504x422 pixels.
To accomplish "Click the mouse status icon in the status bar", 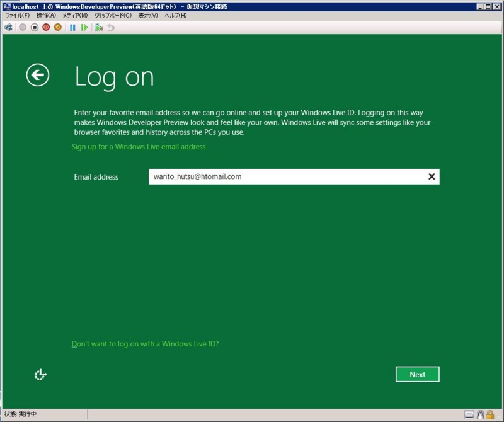I will [480, 414].
